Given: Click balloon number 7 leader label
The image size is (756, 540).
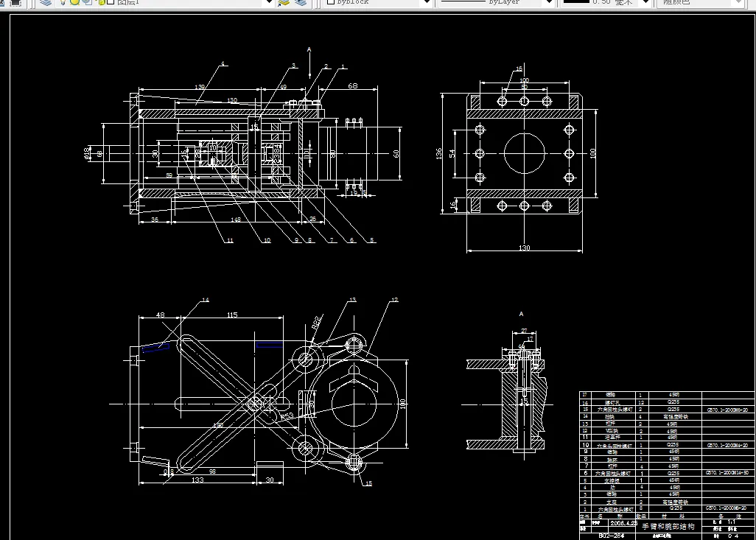Looking at the screenshot, I should 332,240.
